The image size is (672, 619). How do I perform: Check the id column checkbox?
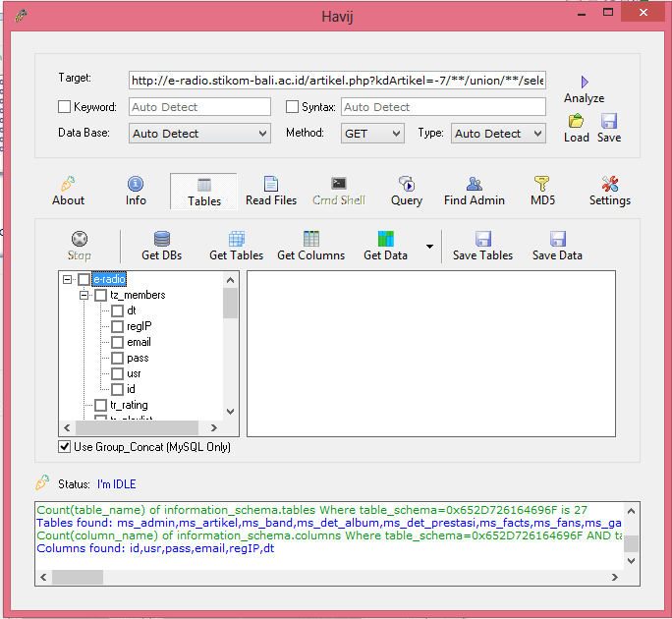[118, 389]
